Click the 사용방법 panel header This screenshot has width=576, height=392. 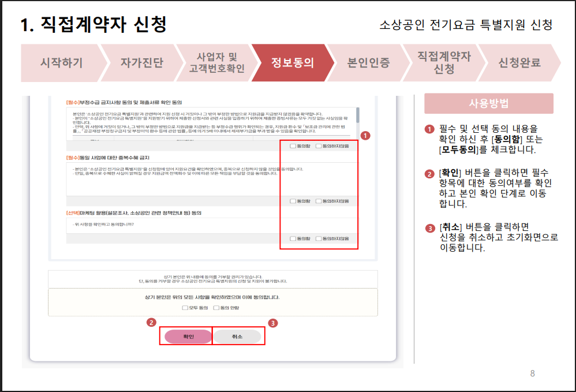pos(488,103)
